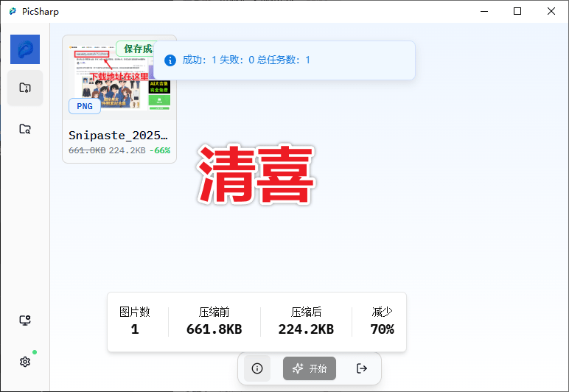The width and height of the screenshot is (569, 392).
Task: Open the folder watch sidebar icon
Action: click(25, 129)
